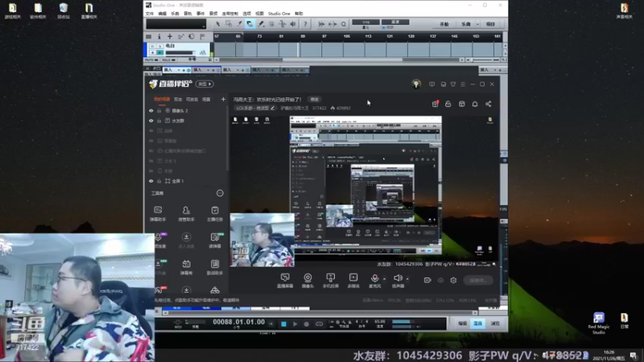
Task: Toggle visibility of 水友群 source
Action: pos(151,121)
